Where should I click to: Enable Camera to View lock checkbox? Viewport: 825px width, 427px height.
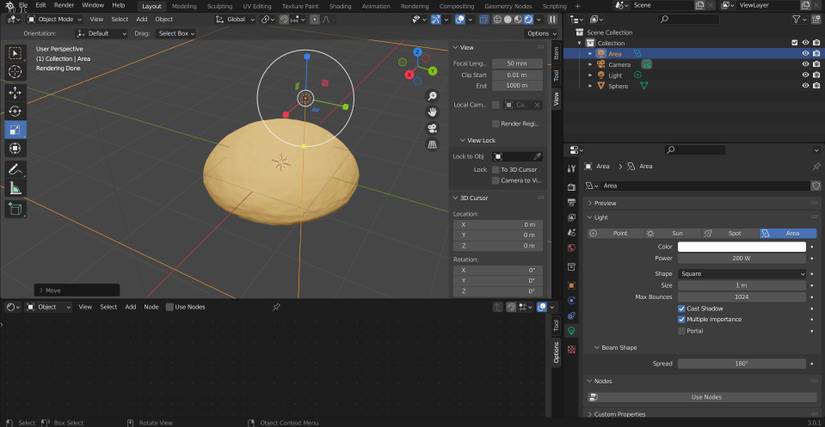click(x=496, y=181)
